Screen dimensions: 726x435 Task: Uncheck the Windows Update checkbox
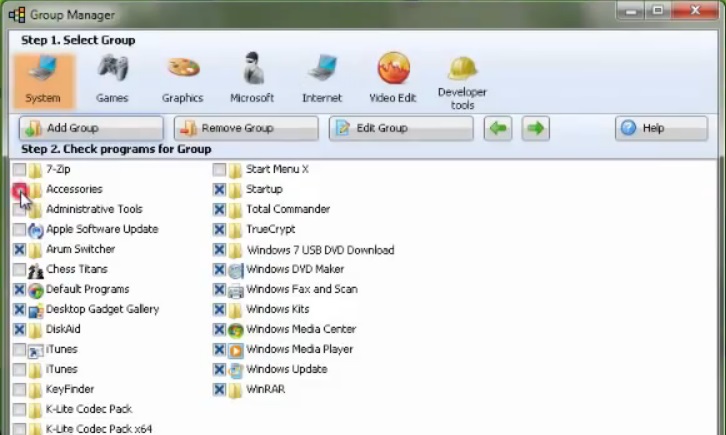point(219,370)
